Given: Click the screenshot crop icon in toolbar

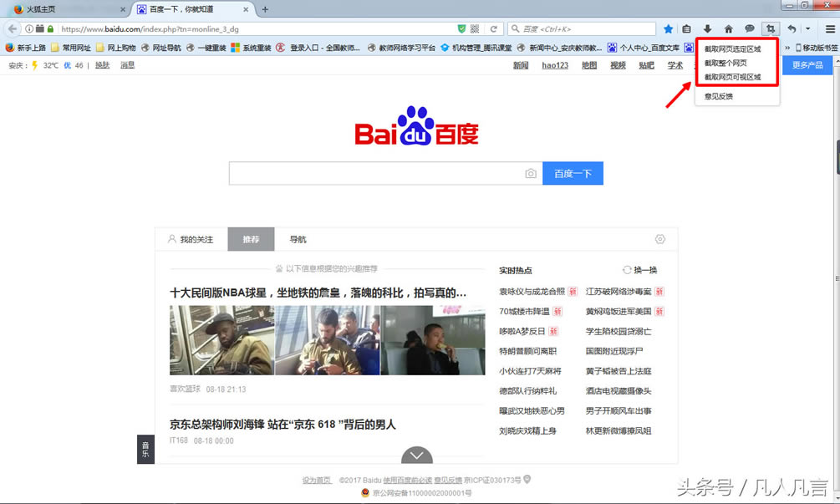Looking at the screenshot, I should tap(769, 28).
